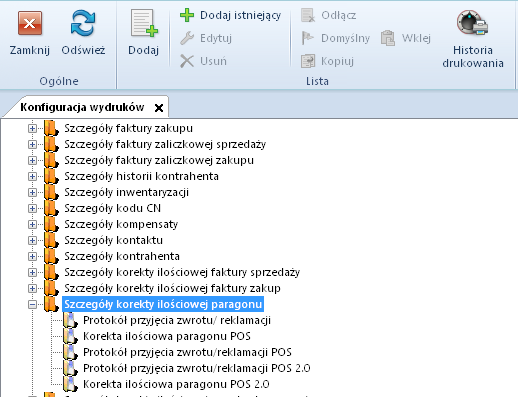
Task: Refresh list with Odśwież icon
Action: (83, 23)
